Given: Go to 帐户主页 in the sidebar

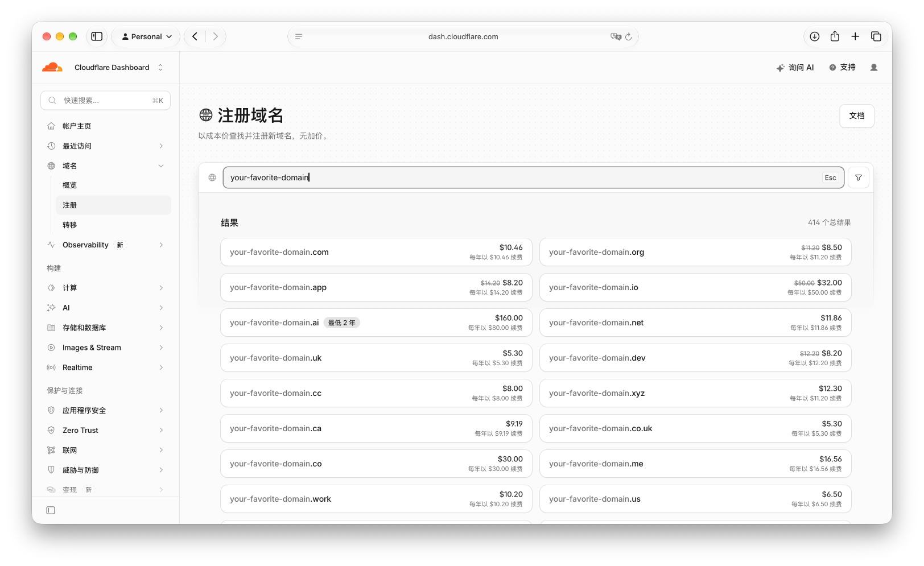Looking at the screenshot, I should (105, 126).
